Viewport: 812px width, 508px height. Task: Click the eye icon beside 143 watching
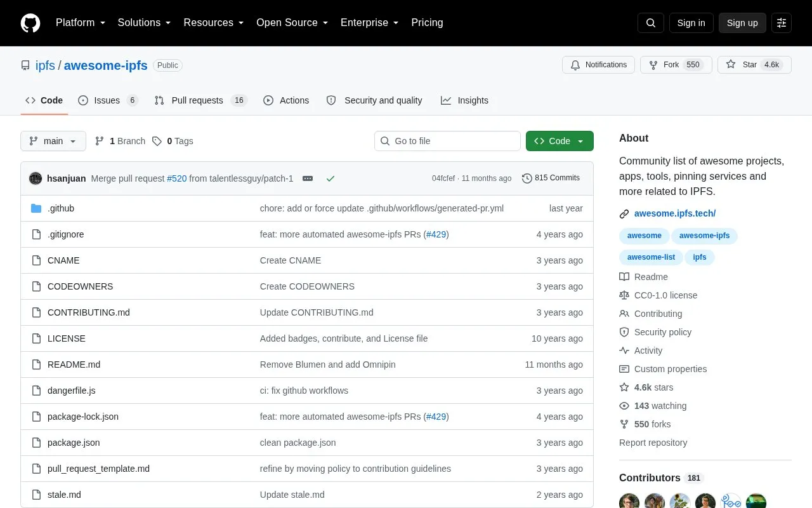point(624,406)
